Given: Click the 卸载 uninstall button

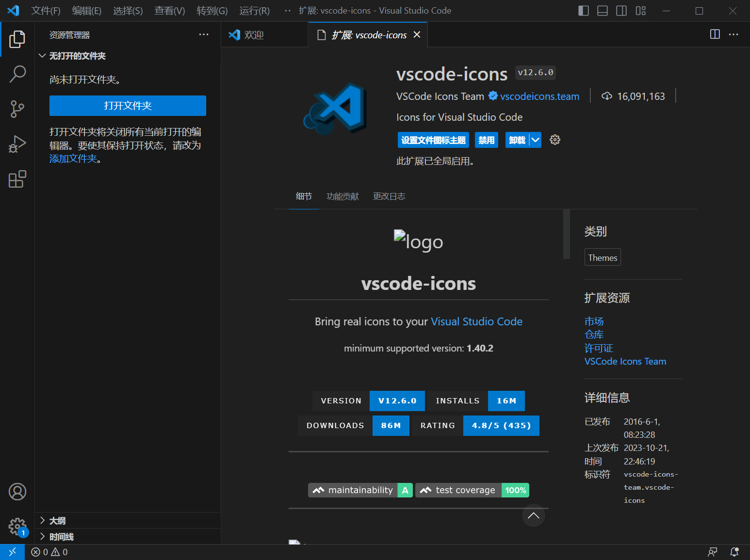Looking at the screenshot, I should 517,140.
